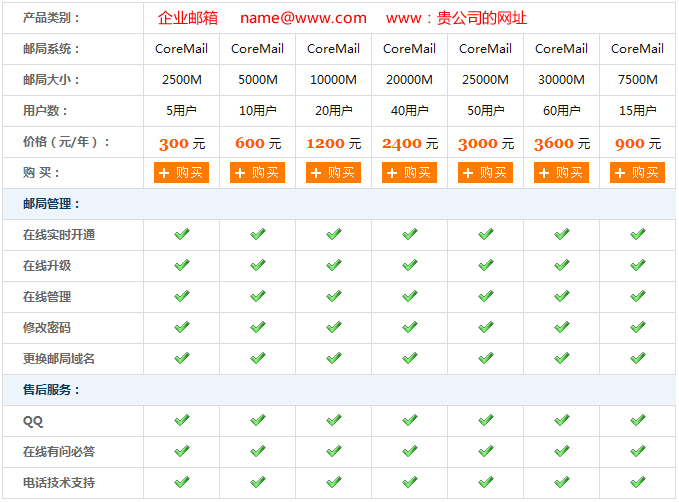This screenshot has width=679, height=502.
Task: Select the 10000M mailbox size cell
Action: 333,80
